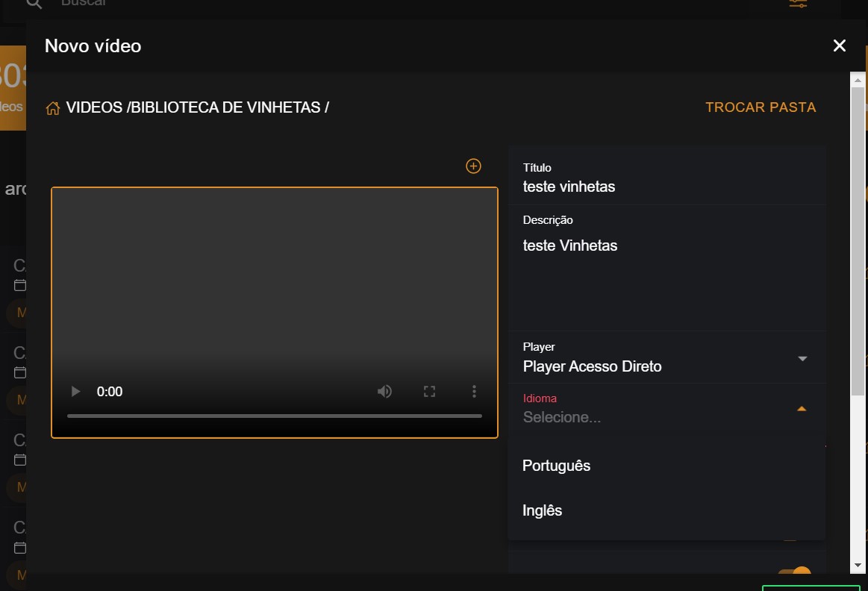
Task: Toggle video fullscreen icon
Action: (429, 391)
